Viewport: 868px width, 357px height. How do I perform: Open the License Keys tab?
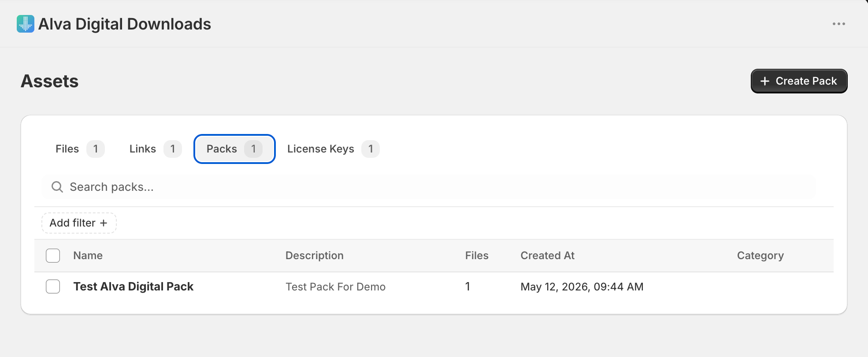[x=333, y=149]
